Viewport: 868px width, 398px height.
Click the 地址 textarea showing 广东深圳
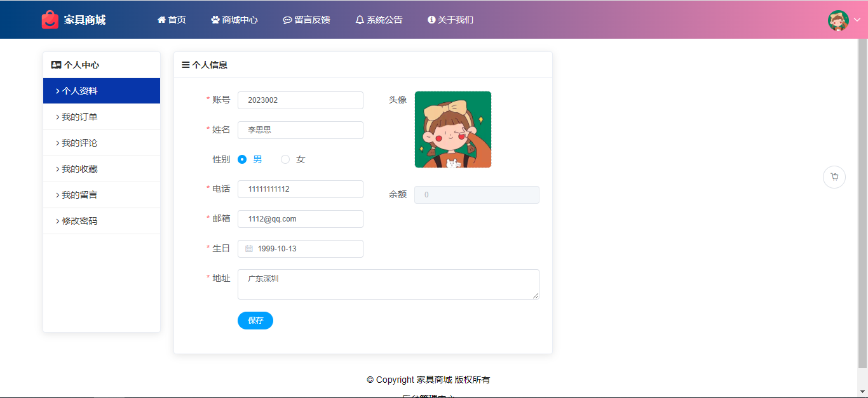[x=388, y=284]
